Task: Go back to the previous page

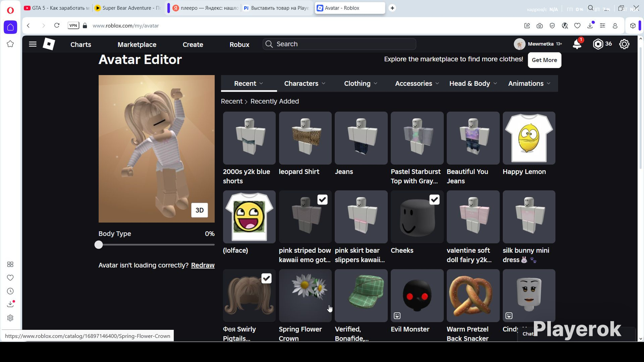Action: click(x=28, y=25)
